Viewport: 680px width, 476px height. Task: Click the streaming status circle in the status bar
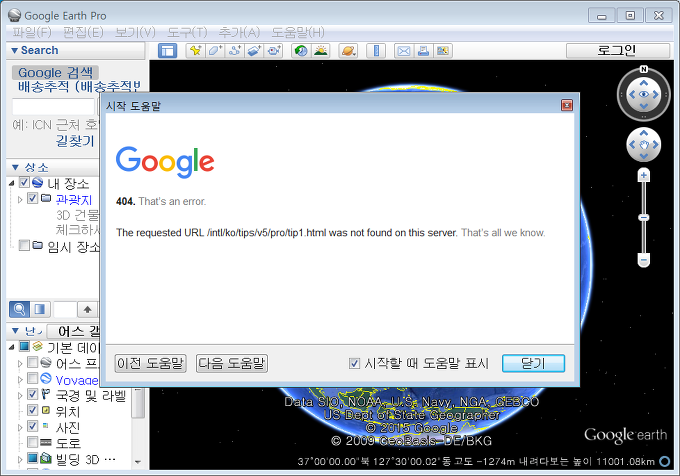(664, 462)
